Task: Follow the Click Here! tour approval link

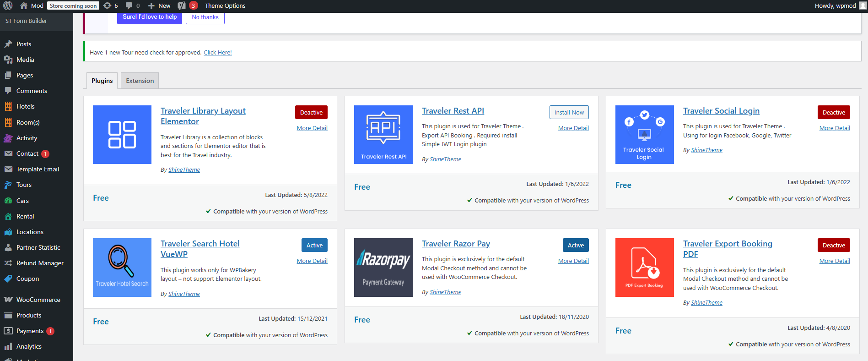Action: [x=218, y=53]
